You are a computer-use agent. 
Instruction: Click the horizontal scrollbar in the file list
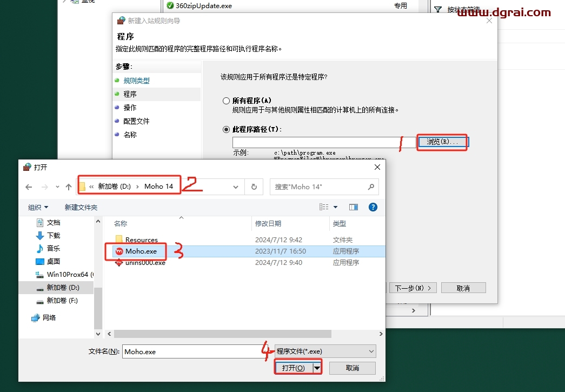point(243,334)
